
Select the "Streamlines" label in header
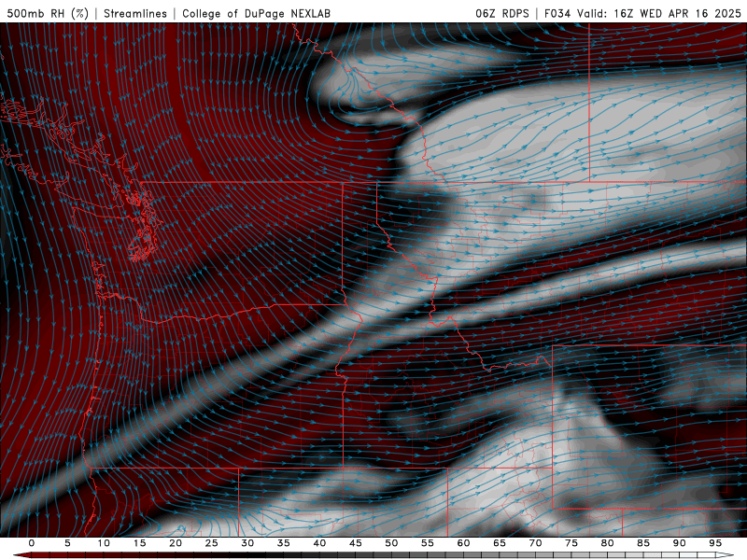pyautogui.click(x=135, y=13)
